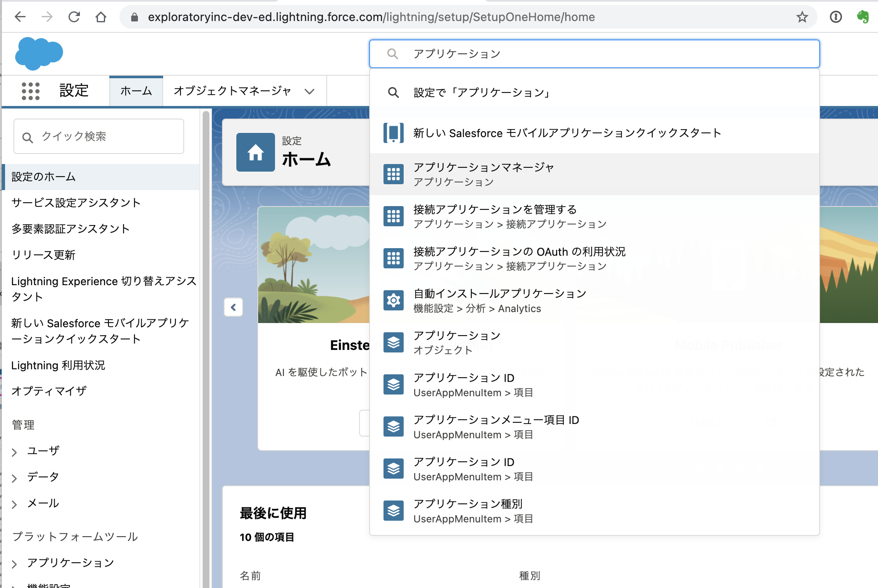Click the browser back arrow
The width and height of the screenshot is (878, 588).
coord(20,17)
